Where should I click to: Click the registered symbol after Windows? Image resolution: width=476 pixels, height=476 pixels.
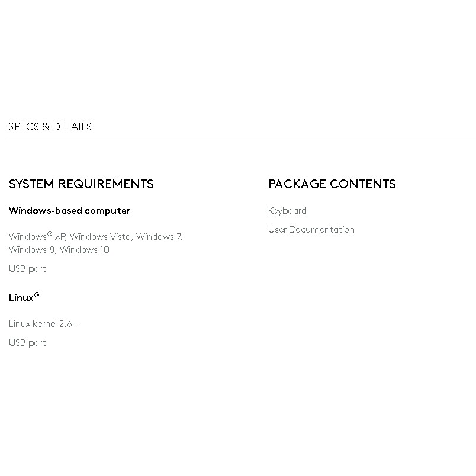(x=50, y=234)
